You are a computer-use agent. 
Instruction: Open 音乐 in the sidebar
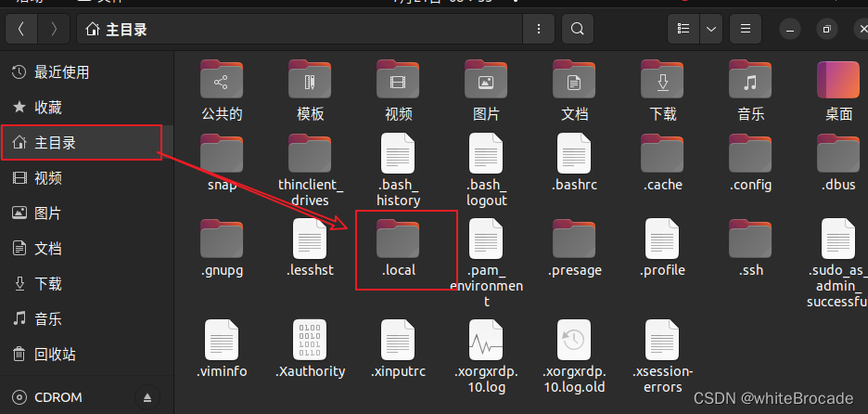click(87, 318)
